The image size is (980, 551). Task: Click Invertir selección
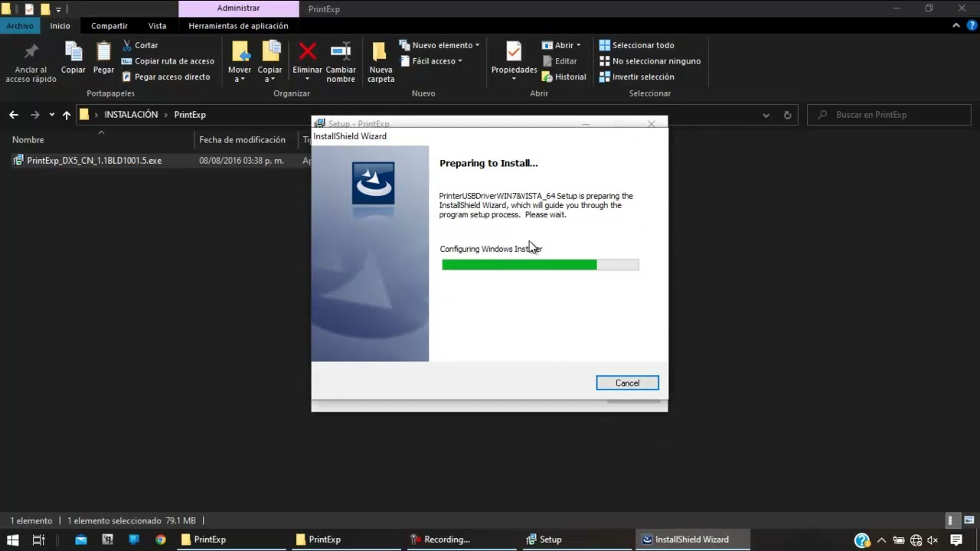[636, 77]
